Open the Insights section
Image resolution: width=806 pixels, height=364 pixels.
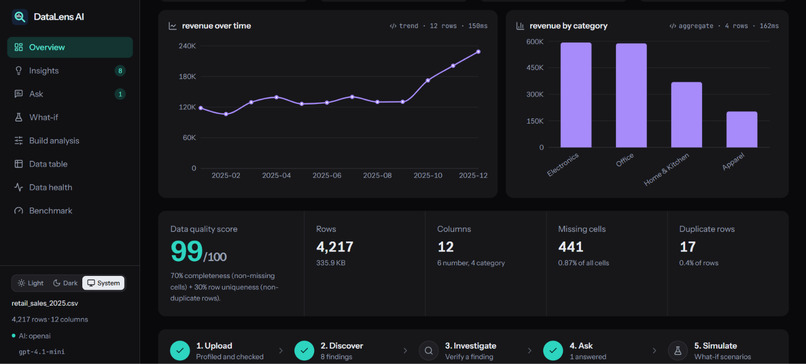click(70, 71)
